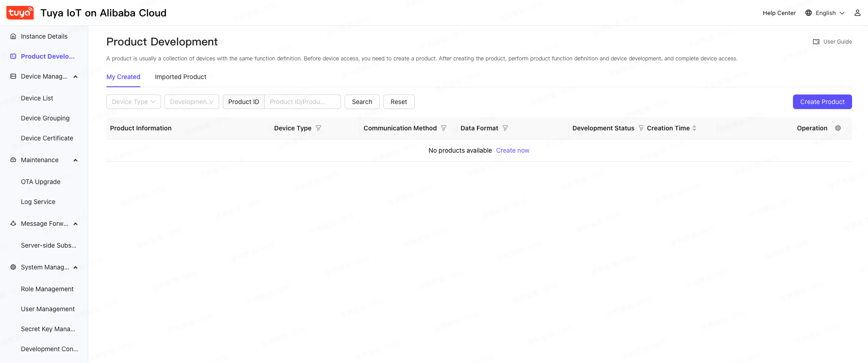Viewport: 868px width, 363px height.
Task: Open the Help Center link
Action: (779, 13)
